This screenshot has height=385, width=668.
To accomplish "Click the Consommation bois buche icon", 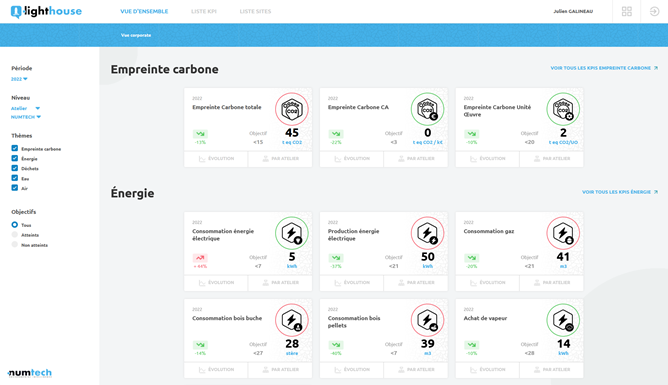I will coord(292,320).
